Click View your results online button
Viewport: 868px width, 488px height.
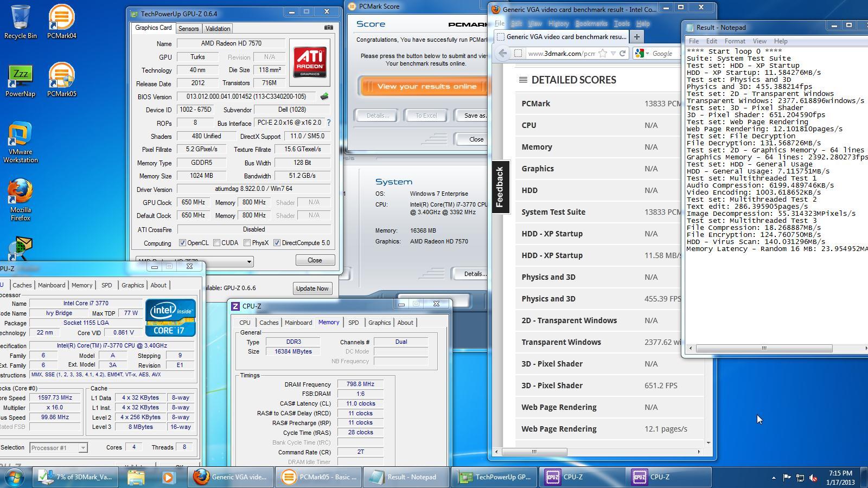424,86
